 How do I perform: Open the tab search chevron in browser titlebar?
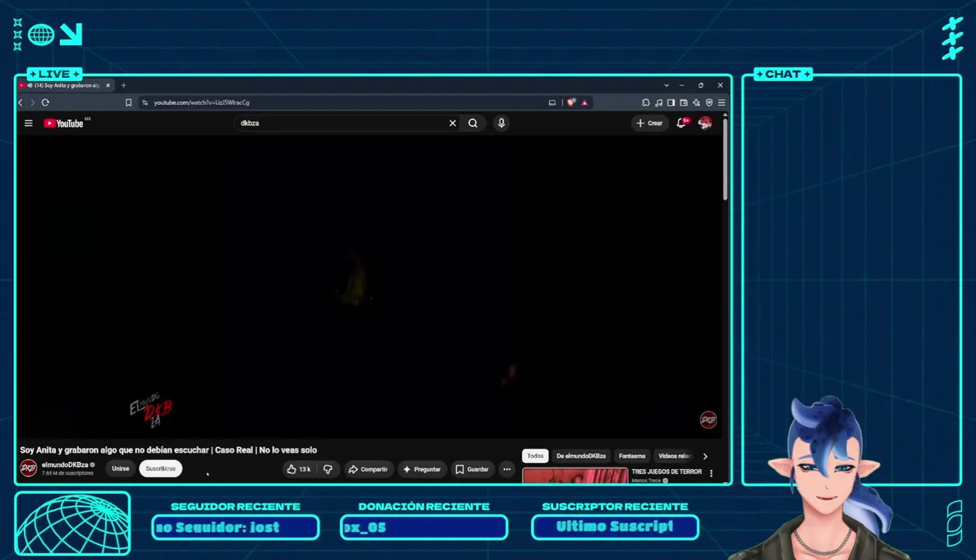[666, 86]
